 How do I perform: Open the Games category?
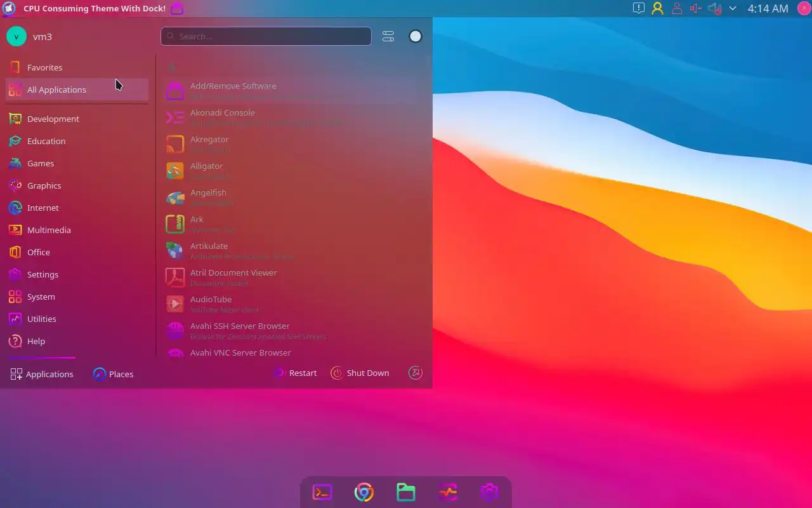(x=77, y=163)
